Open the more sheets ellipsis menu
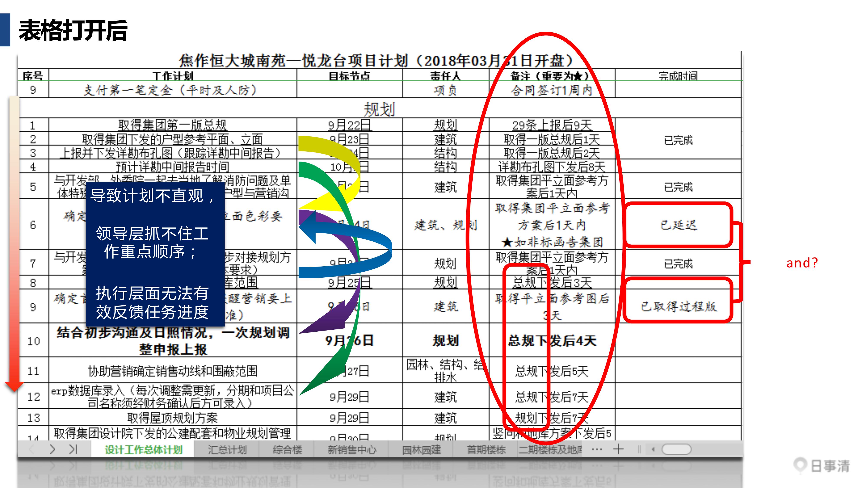The width and height of the screenshot is (868, 488). [x=597, y=449]
